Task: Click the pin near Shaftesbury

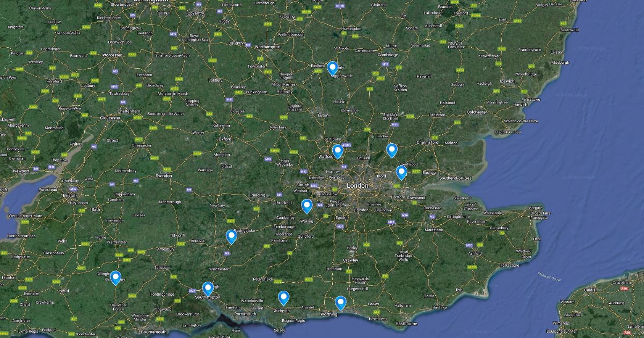Action: coord(115,278)
